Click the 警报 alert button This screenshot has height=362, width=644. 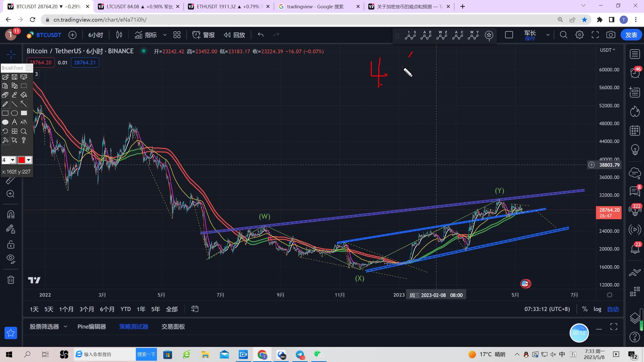tap(204, 35)
